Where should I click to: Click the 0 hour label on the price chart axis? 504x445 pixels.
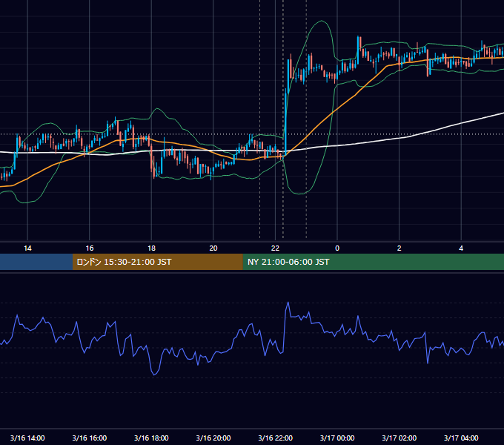(x=337, y=248)
